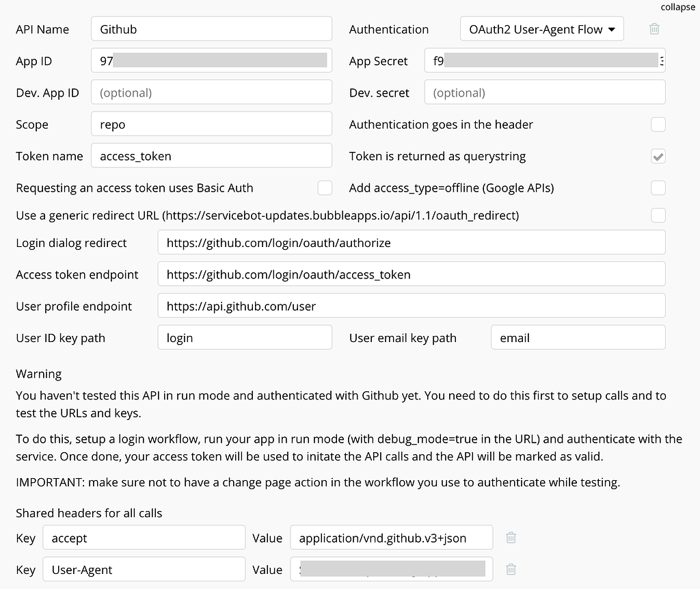Click the Login dialog redirect URL field

coord(411,242)
